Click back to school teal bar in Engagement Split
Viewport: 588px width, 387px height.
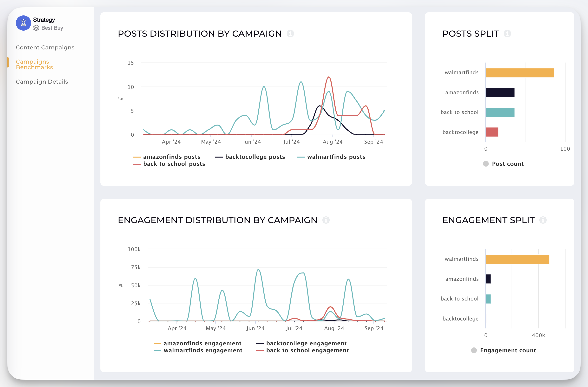pos(488,299)
